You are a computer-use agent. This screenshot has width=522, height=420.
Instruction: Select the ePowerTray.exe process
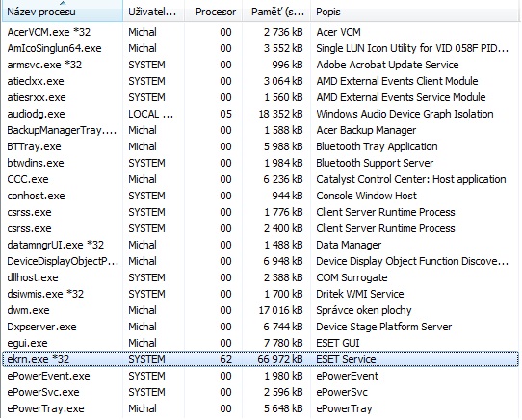[x=261, y=408]
